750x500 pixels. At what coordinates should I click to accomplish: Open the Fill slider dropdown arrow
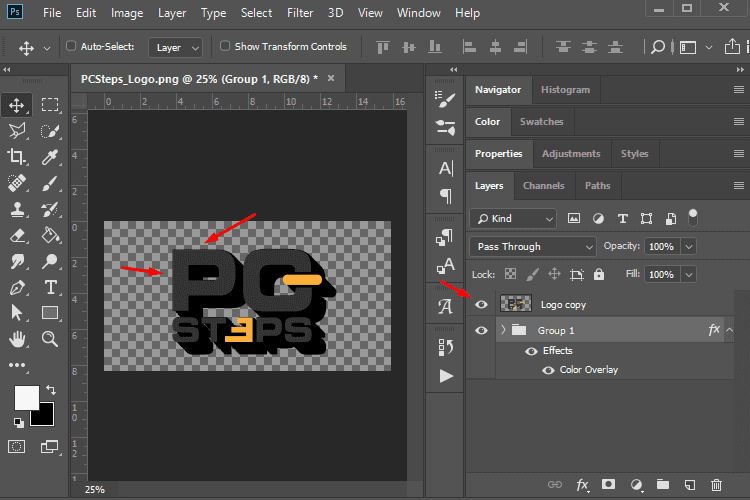coord(689,275)
